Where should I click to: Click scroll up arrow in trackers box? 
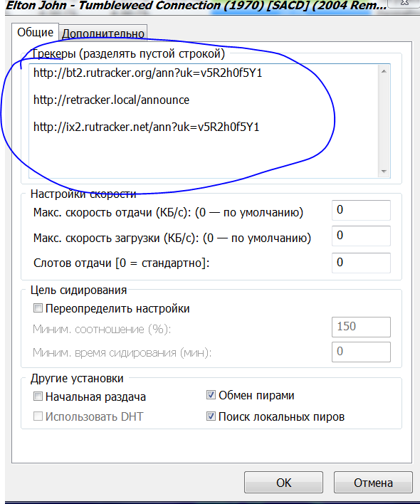(384, 71)
